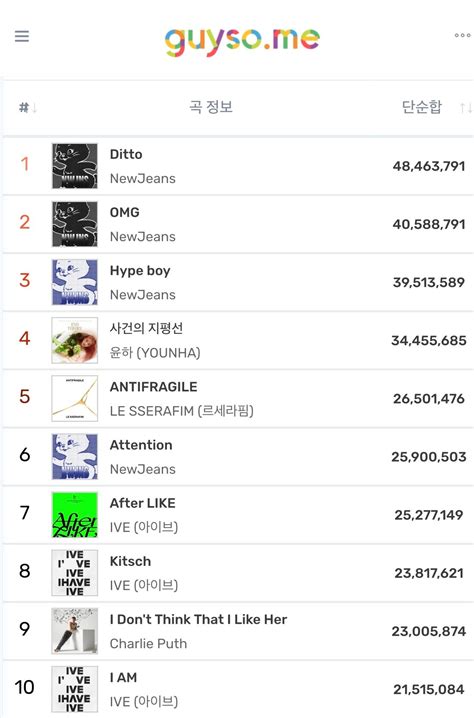Click the 단순합 column header label
The height and width of the screenshot is (718, 474).
tap(422, 107)
